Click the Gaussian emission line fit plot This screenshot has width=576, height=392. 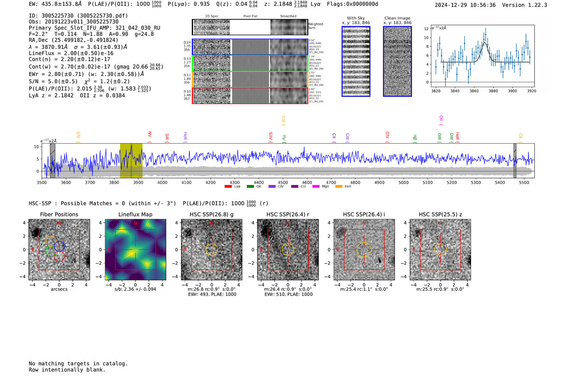(x=483, y=56)
